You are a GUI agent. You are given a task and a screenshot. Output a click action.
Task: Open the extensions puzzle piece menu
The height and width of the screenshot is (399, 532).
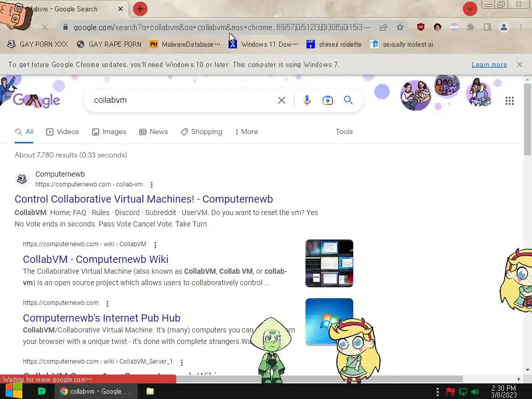tap(470, 27)
